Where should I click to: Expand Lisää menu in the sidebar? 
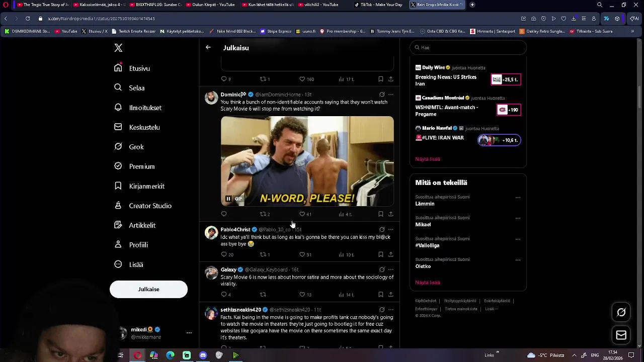click(x=129, y=264)
